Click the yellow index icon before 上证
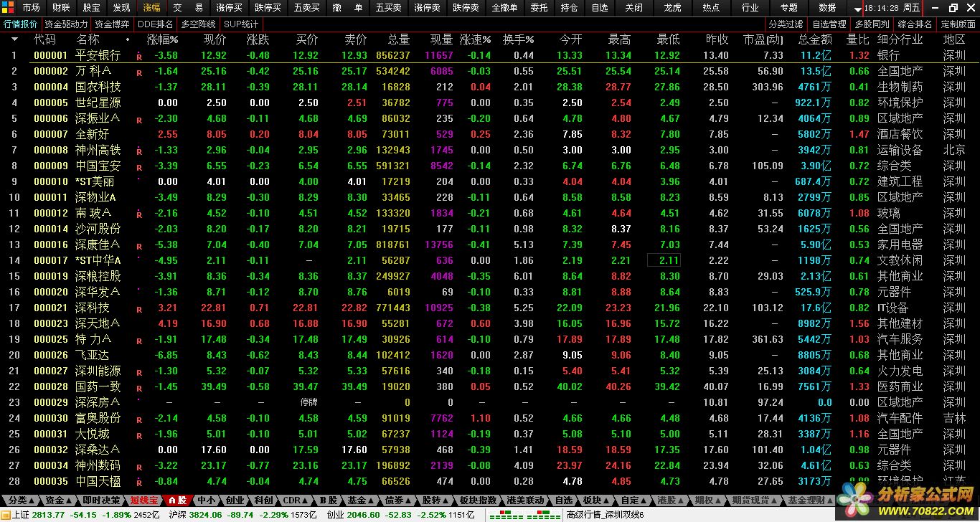Screen dimensions: 980x522 click(6, 514)
